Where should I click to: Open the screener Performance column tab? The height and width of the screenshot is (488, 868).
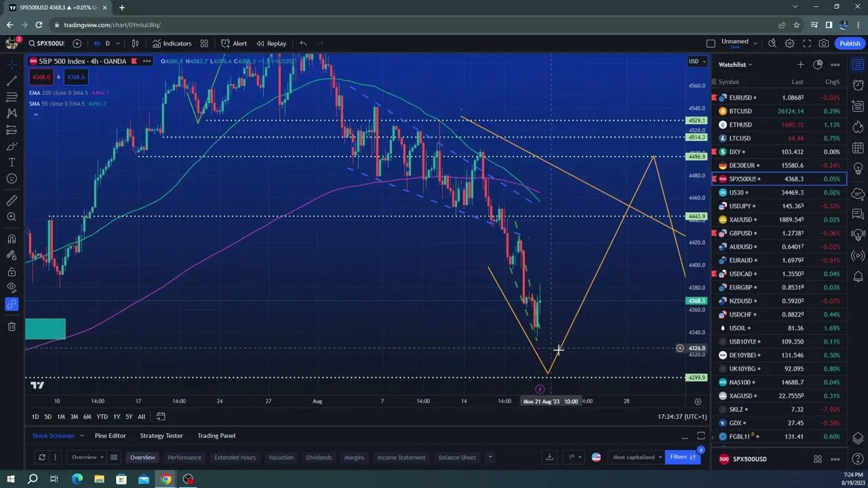[184, 457]
